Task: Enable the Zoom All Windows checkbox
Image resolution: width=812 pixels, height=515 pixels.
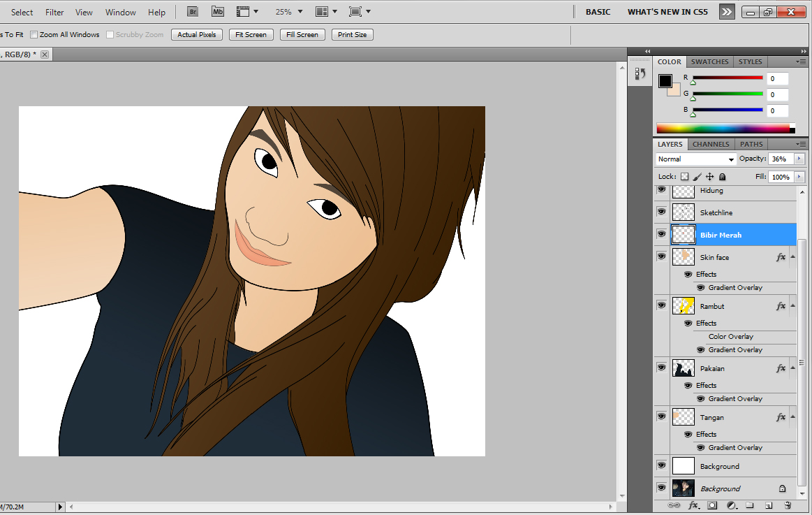Action: pyautogui.click(x=34, y=34)
